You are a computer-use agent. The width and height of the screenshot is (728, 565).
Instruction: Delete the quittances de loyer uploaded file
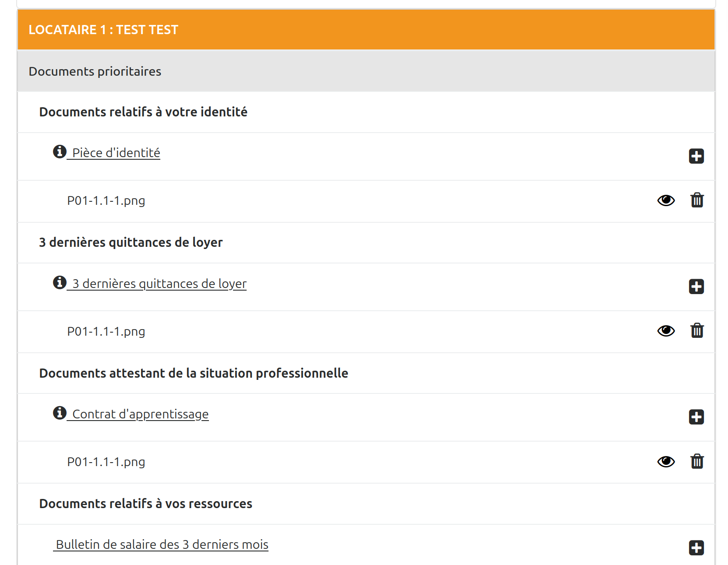697,331
